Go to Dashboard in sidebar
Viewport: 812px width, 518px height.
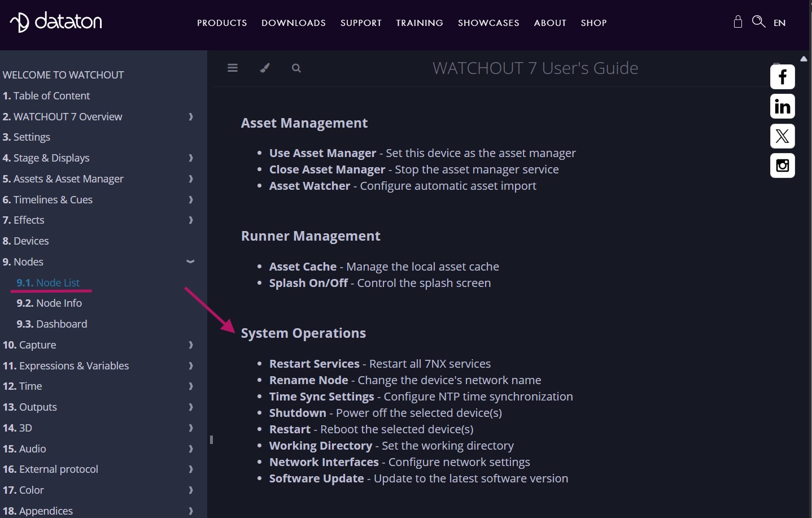(52, 324)
